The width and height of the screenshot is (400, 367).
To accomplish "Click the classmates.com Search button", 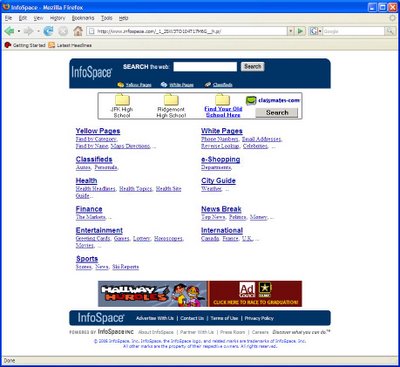I will click(277, 113).
